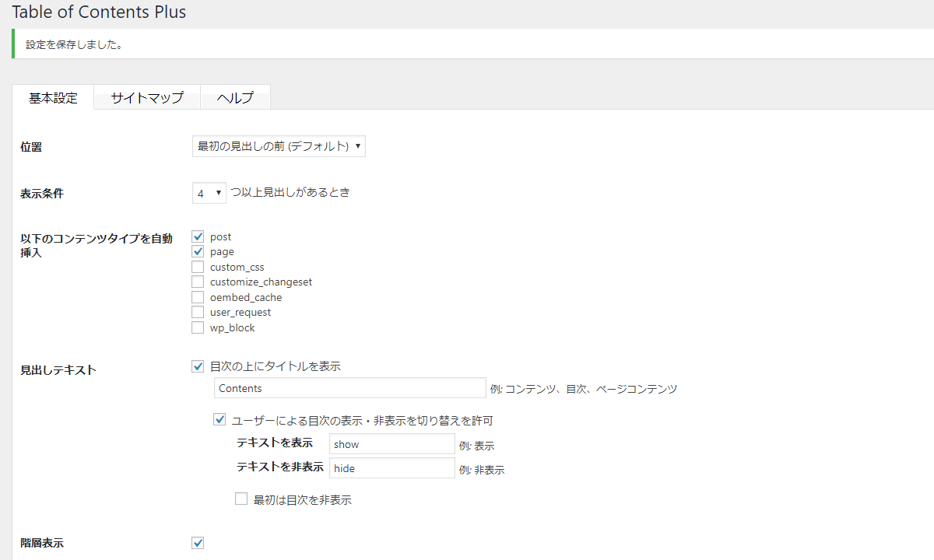Toggle 目次の上にタイトルを表示 checkbox
Screen dimensions: 934x560
(198, 366)
